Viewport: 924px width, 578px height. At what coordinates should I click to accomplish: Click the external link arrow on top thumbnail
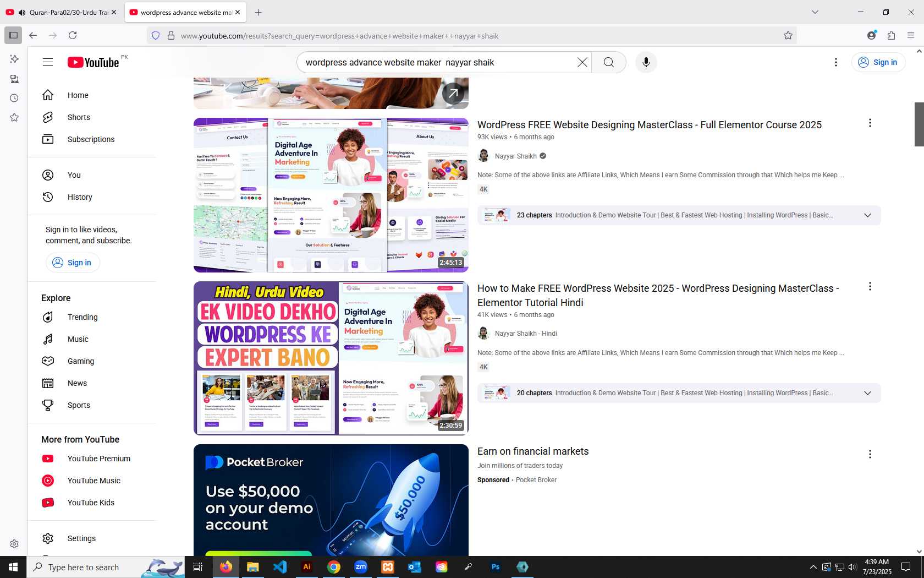(x=453, y=93)
